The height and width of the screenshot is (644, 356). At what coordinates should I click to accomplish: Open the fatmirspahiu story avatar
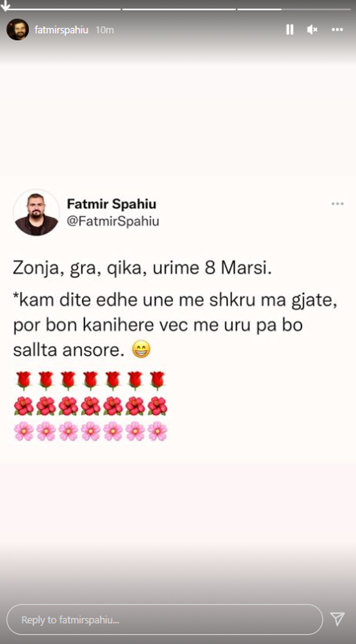pos(17,29)
